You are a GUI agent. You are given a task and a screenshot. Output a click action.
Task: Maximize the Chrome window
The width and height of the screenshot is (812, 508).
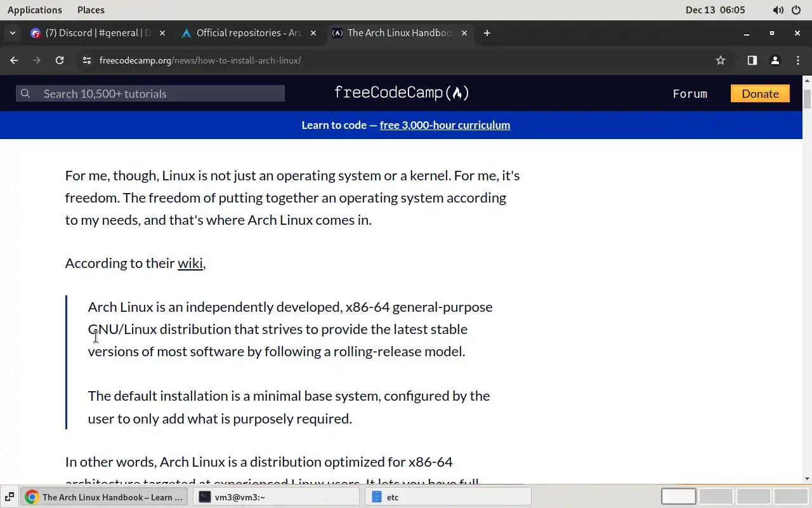pos(772,33)
